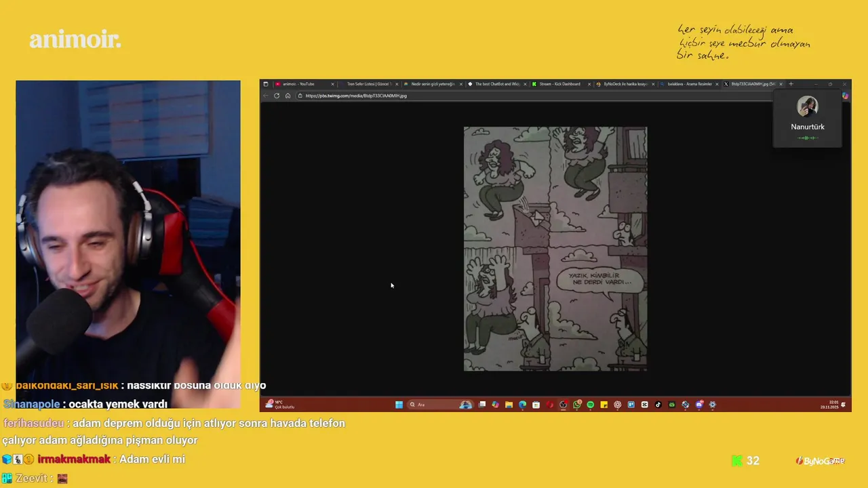Open Trello from the taskbar
The image size is (868, 488).
coord(631,405)
